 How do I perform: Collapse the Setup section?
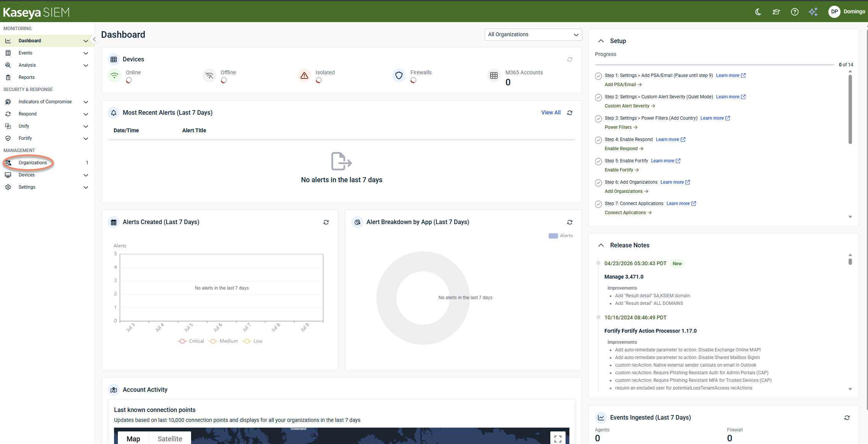pos(601,41)
